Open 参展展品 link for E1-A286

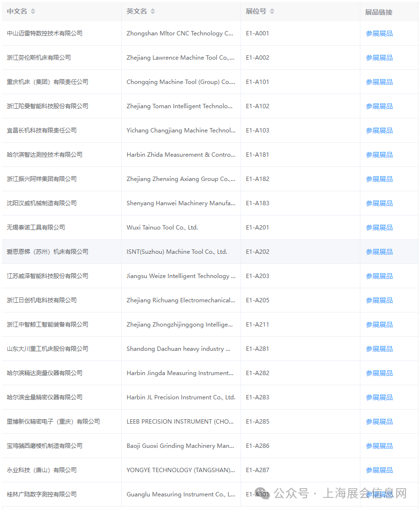(x=379, y=446)
